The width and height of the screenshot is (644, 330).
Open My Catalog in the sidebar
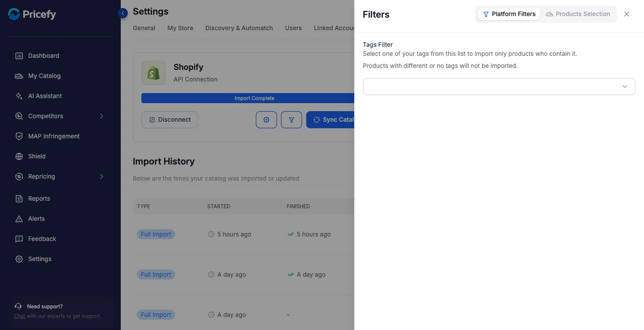tap(44, 76)
